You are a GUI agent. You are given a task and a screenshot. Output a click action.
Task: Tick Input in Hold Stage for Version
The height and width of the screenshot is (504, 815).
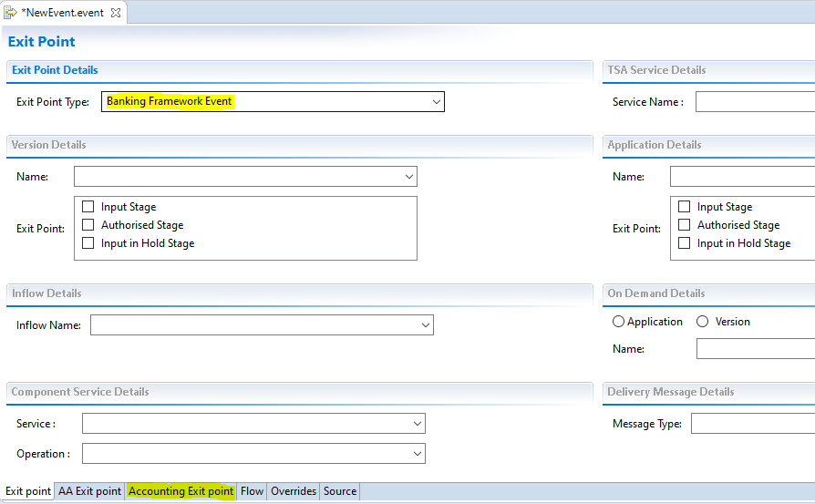pos(88,243)
